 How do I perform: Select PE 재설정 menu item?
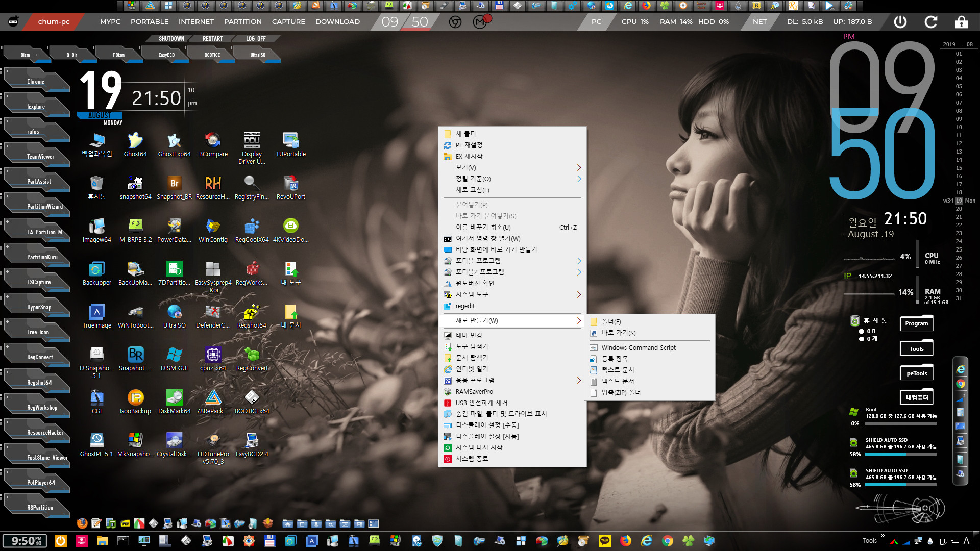tap(512, 145)
